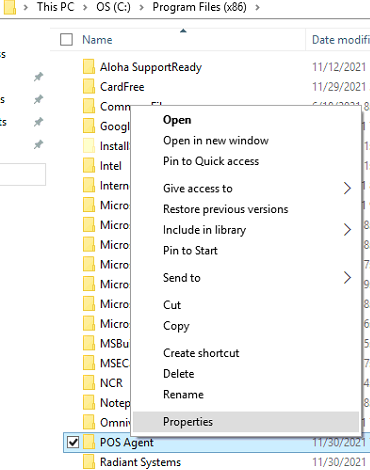Expand the Send to submenu arrow
The height and width of the screenshot is (470, 370).
tap(347, 278)
